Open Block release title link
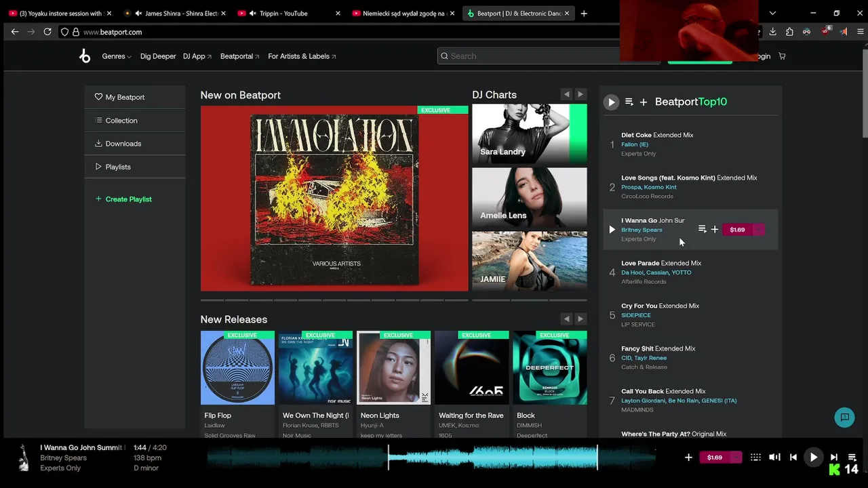 pyautogui.click(x=526, y=415)
